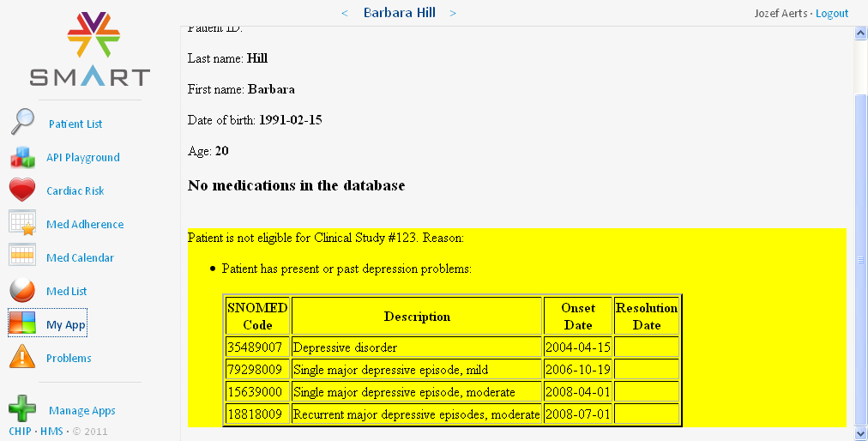Click the magnifying glass Patient List icon
This screenshot has height=441, width=868.
tap(22, 123)
